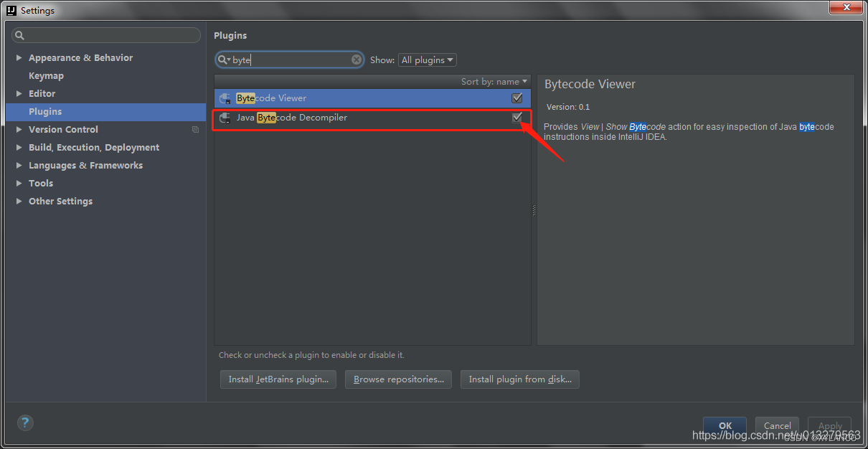Select Build, Execution, Deployment label
Viewport: 868px width, 449px height.
(x=94, y=148)
